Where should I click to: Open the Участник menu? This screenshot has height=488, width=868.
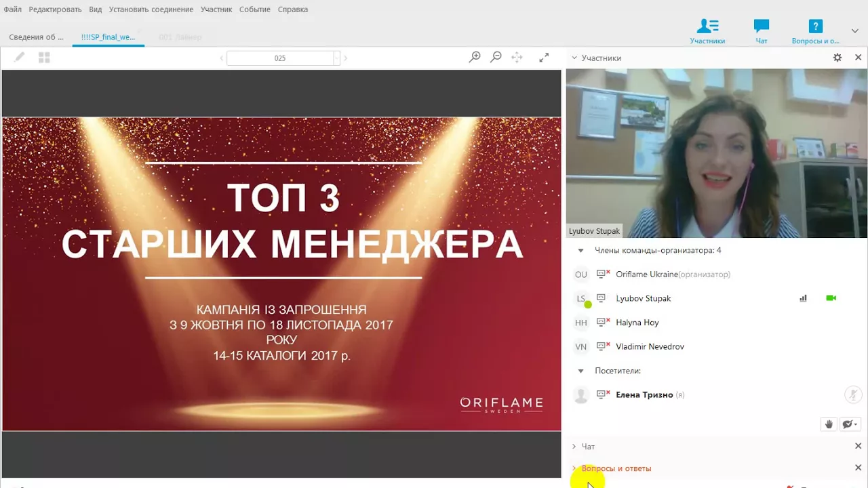click(x=216, y=9)
